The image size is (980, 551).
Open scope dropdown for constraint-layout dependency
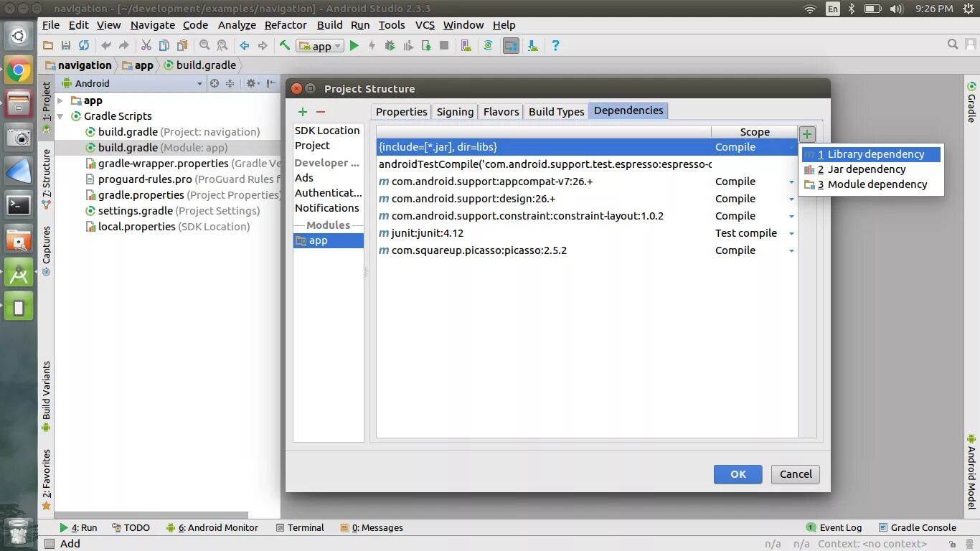coord(791,217)
